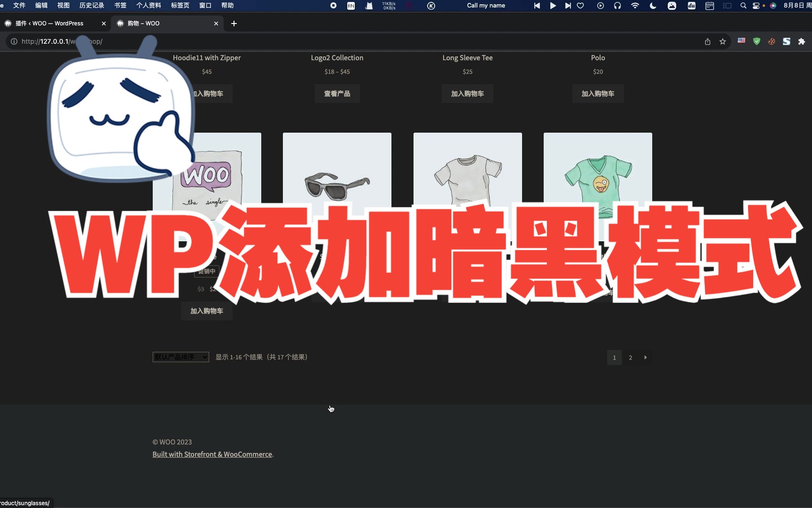Open the 视图 menu
The width and height of the screenshot is (812, 508).
[63, 6]
